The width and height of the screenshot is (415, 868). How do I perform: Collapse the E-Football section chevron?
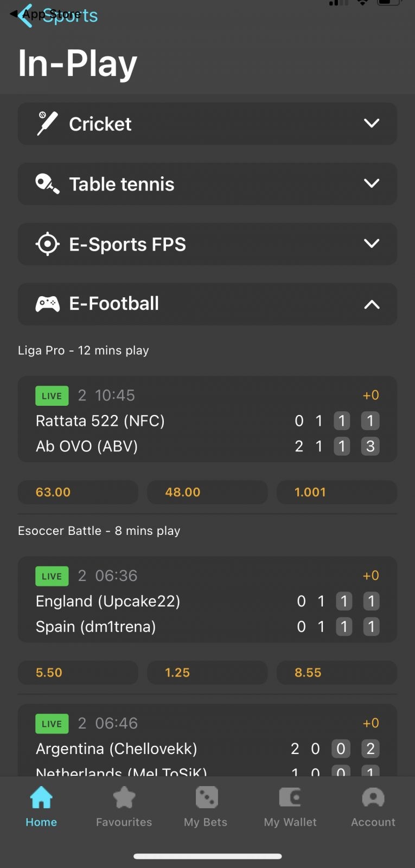(372, 304)
